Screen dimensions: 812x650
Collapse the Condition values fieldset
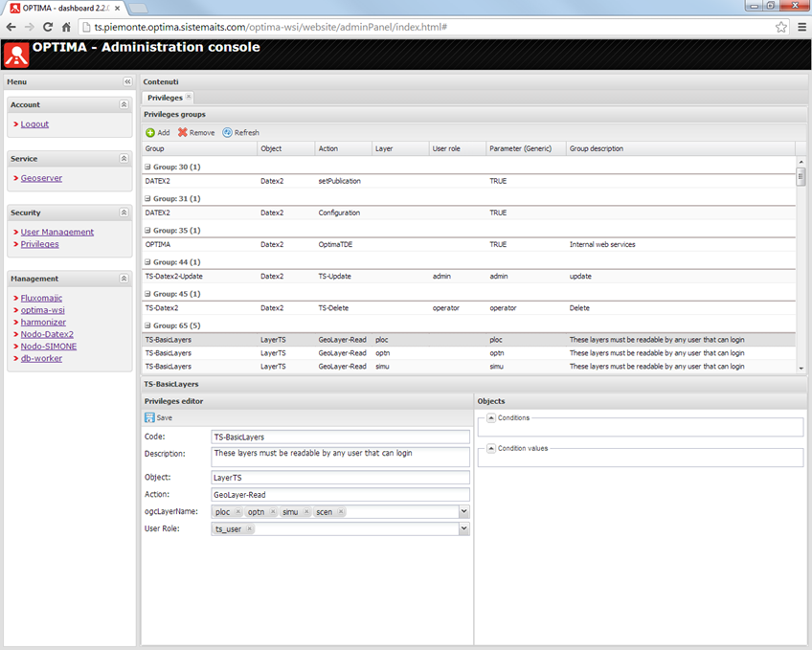(490, 448)
